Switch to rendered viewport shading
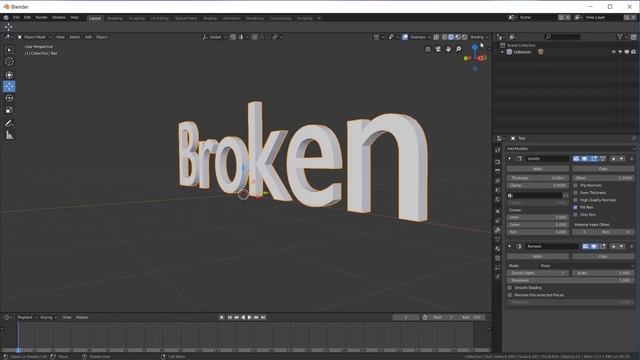 click(464, 37)
